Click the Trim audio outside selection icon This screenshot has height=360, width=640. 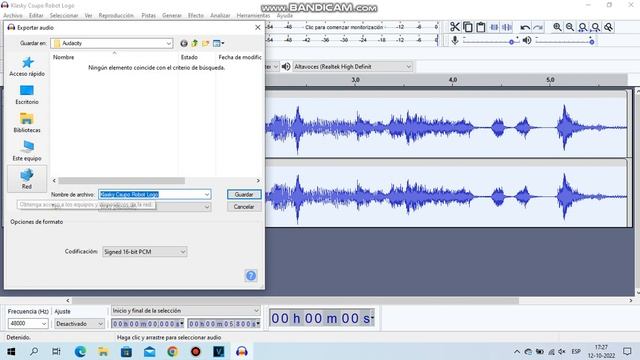(494, 27)
